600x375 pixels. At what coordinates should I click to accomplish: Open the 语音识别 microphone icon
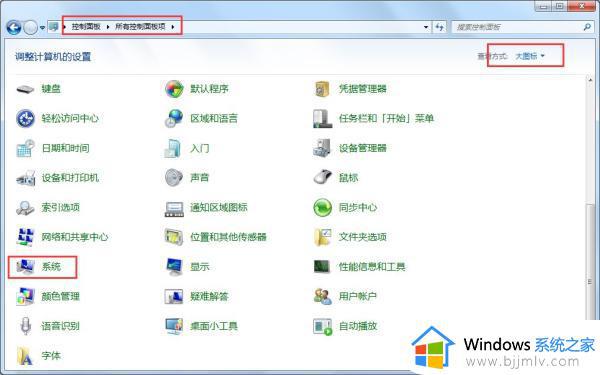coord(25,326)
